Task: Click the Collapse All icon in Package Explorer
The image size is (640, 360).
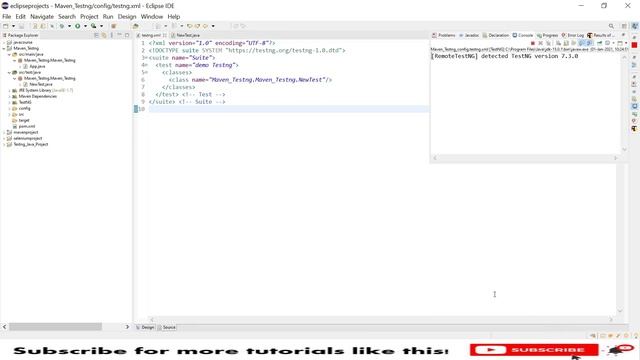Action: (96, 35)
